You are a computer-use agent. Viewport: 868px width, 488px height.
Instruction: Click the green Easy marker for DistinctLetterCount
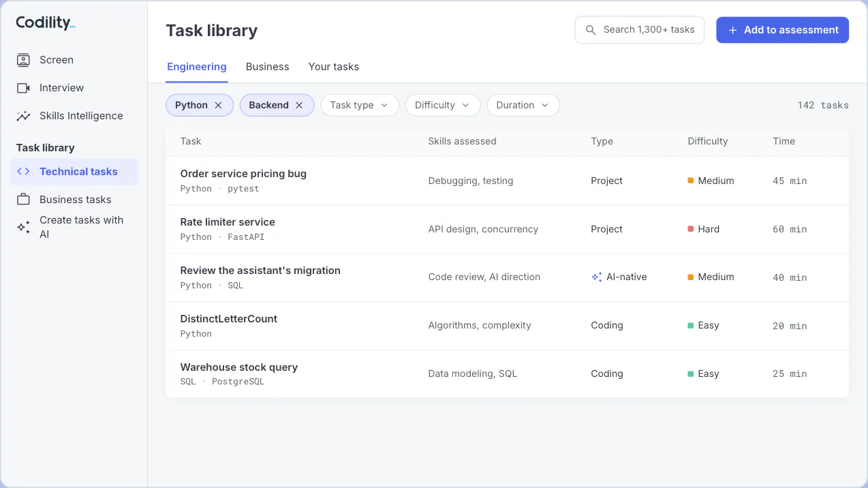pos(691,325)
